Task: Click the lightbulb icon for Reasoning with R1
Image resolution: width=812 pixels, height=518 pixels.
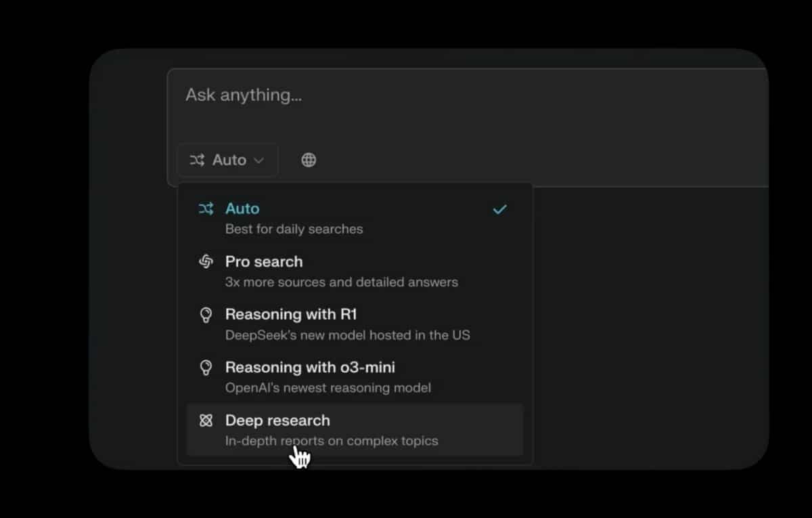Action: tap(206, 315)
